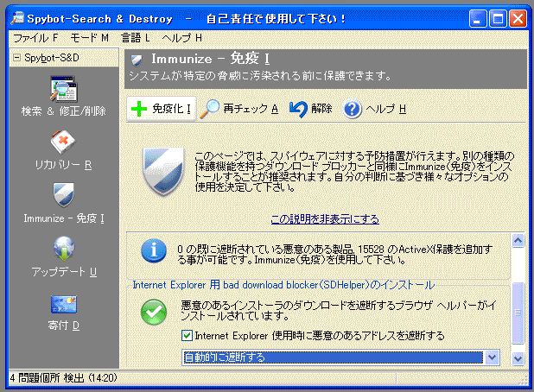This screenshot has height=392, width=534.
Task: Select the 自動的に遮断する combo box field
Action: pos(340,357)
